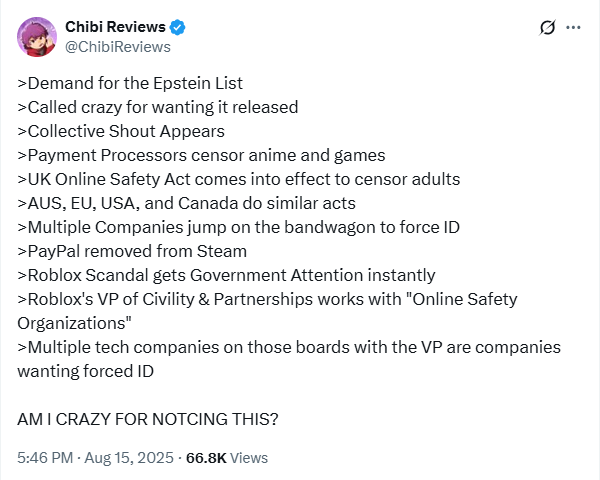This screenshot has width=600, height=480.
Task: Click the 'Multiple Companies jump on the bandwagon' line
Action: coord(238,227)
